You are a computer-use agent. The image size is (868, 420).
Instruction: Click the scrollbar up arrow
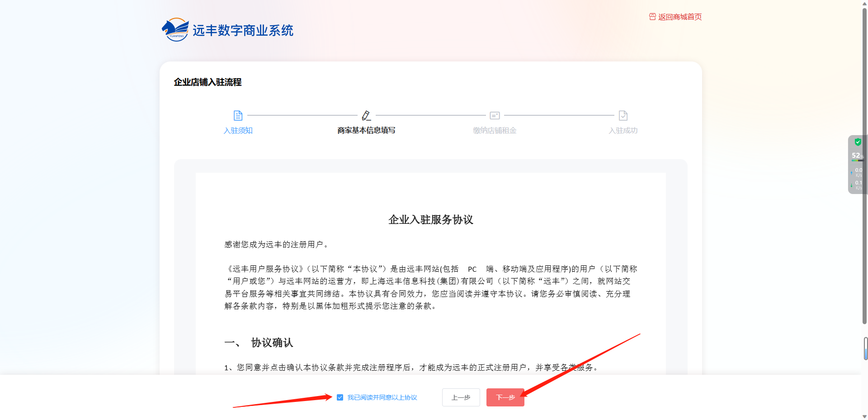[865, 4]
